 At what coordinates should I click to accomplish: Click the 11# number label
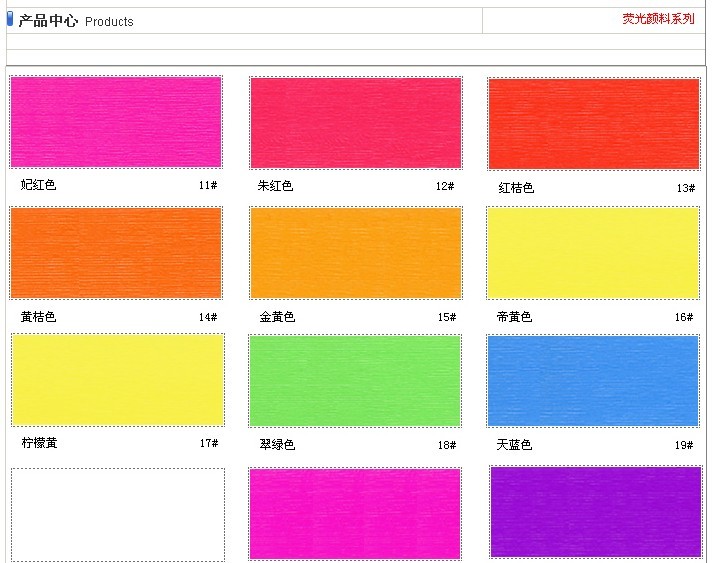(208, 185)
